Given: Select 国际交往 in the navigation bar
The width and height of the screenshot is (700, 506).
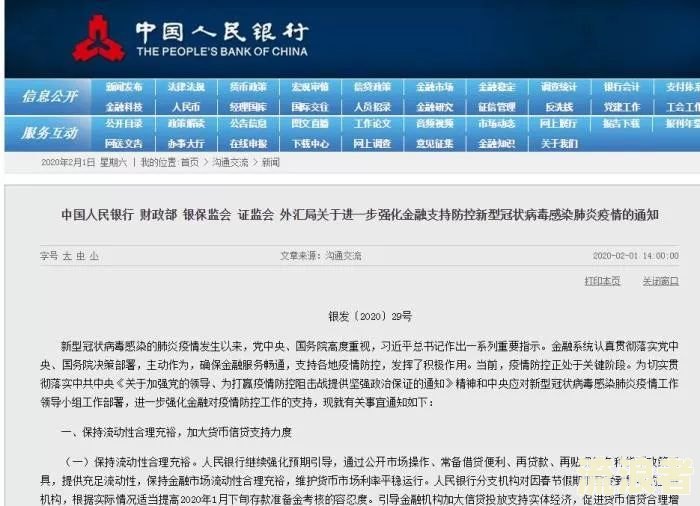Looking at the screenshot, I should click(310, 107).
